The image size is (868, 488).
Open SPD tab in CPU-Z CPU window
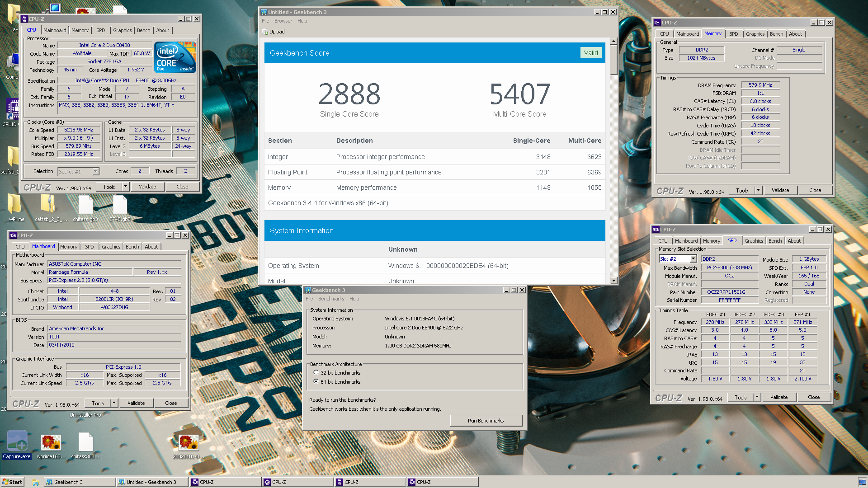click(x=101, y=30)
